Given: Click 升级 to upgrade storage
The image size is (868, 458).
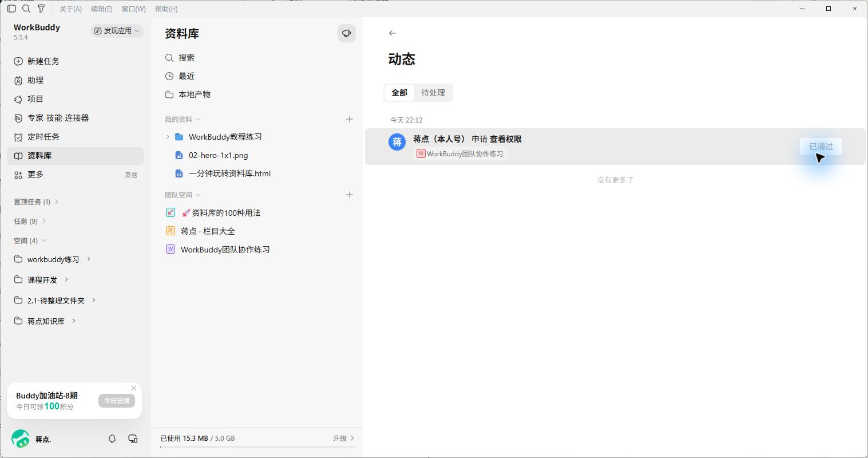Looking at the screenshot, I should click(343, 438).
